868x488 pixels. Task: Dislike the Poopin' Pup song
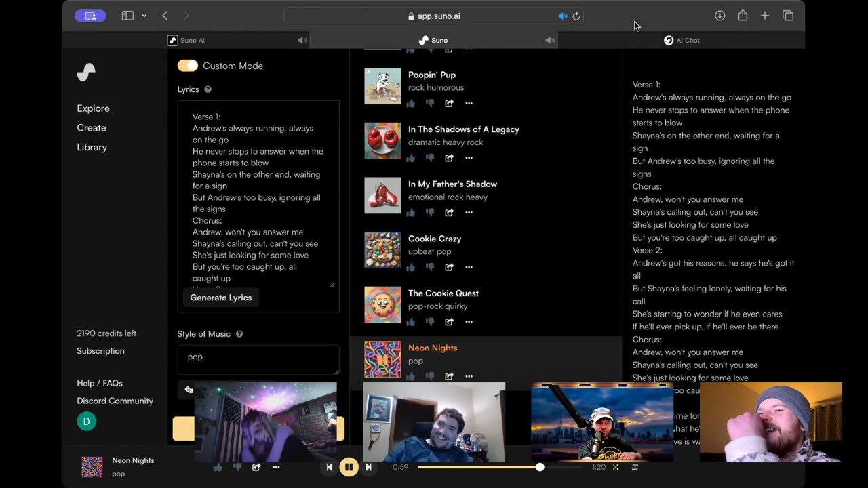(429, 103)
